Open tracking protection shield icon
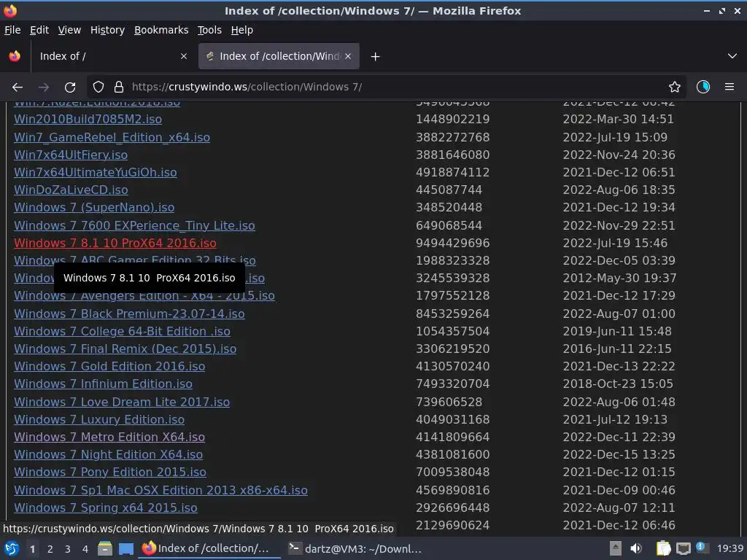Viewport: 747px width, 560px height. [x=98, y=87]
